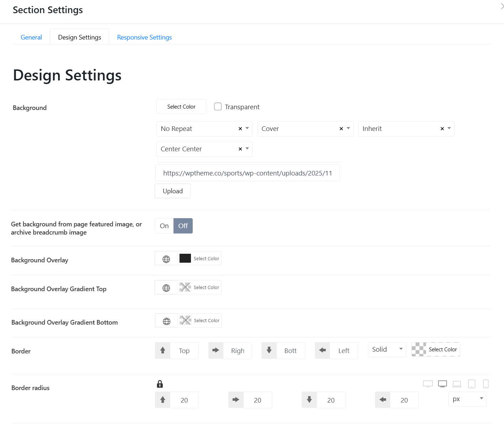Open the Responsive Settings tab
Screen dimensions: 504x441
144,37
